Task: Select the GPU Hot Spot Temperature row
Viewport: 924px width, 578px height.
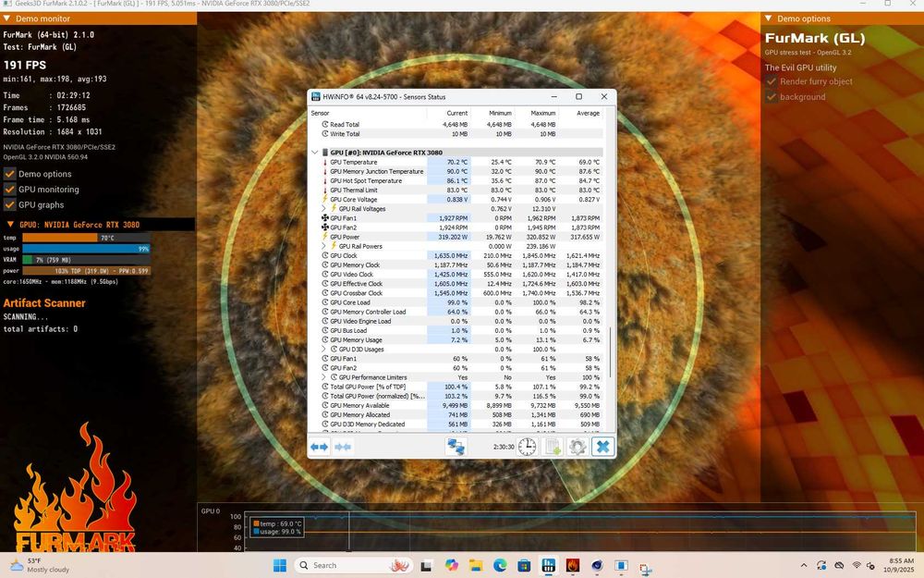Action: pos(456,181)
